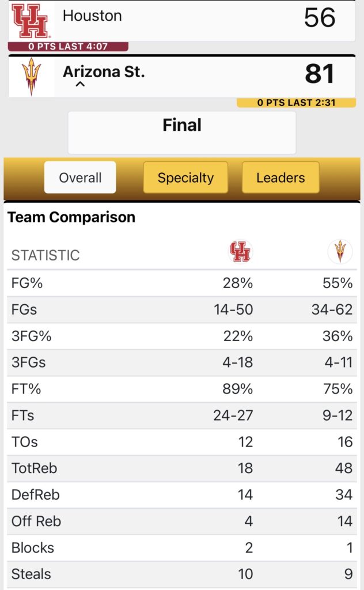This screenshot has width=364, height=590.
Task: Select the Arizona St. team name
Action: 104,72
